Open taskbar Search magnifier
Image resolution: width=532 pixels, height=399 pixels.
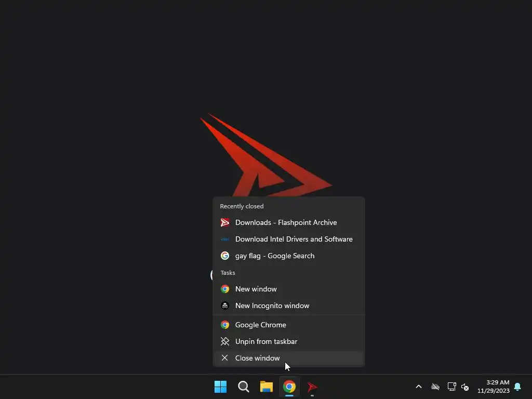[x=244, y=387]
